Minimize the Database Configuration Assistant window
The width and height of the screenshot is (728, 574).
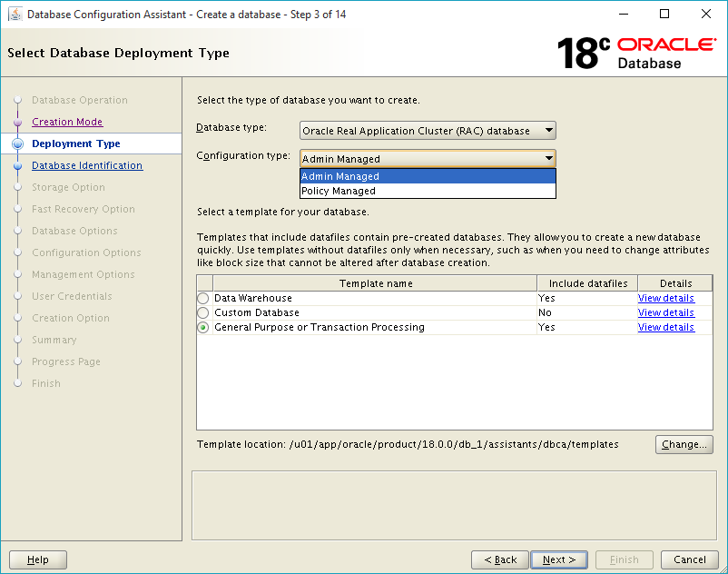point(624,14)
